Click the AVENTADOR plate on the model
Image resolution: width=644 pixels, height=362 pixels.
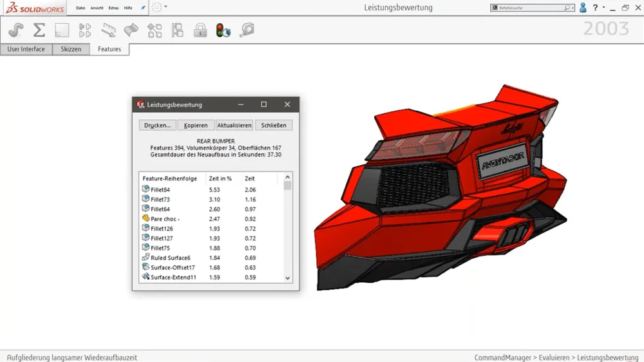[x=503, y=160]
